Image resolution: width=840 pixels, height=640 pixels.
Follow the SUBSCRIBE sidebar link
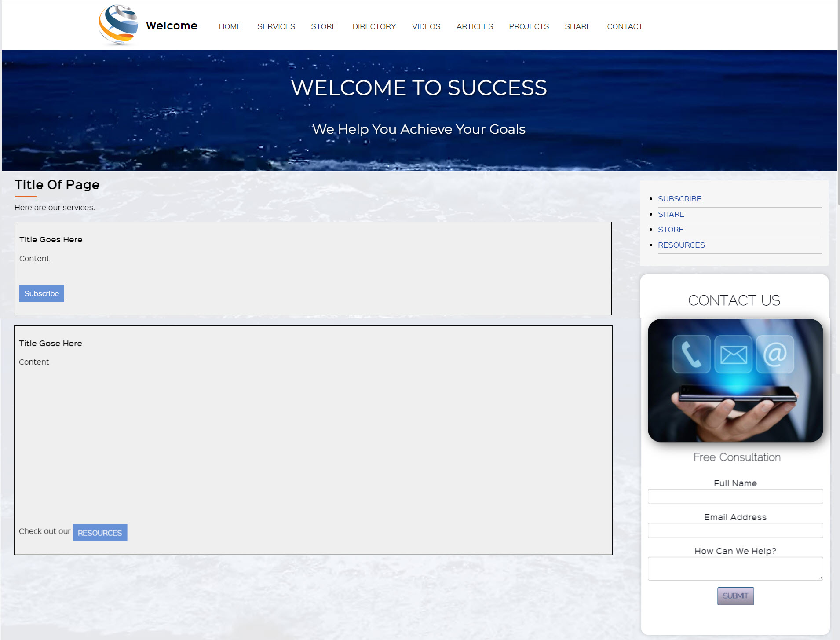pos(679,199)
